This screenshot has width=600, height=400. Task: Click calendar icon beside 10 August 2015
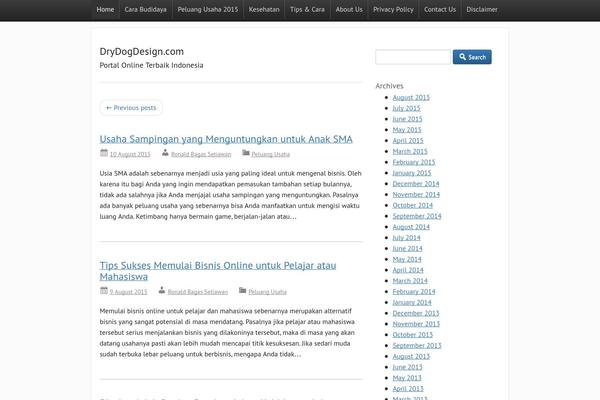click(104, 153)
